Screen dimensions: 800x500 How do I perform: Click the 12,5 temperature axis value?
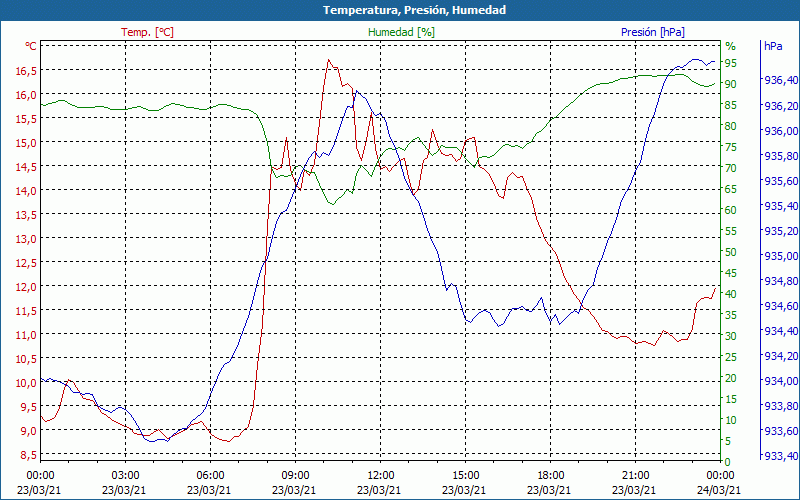tap(26, 262)
